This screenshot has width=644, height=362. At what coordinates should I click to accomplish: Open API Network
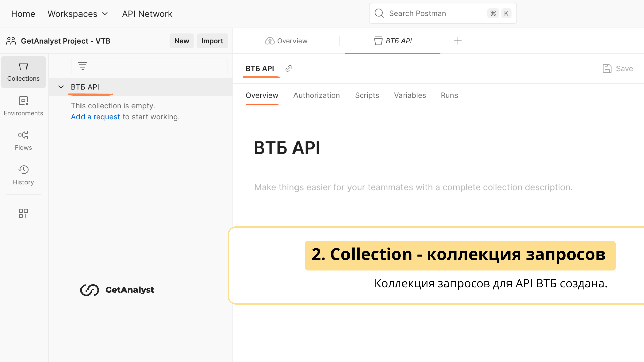[x=147, y=14]
